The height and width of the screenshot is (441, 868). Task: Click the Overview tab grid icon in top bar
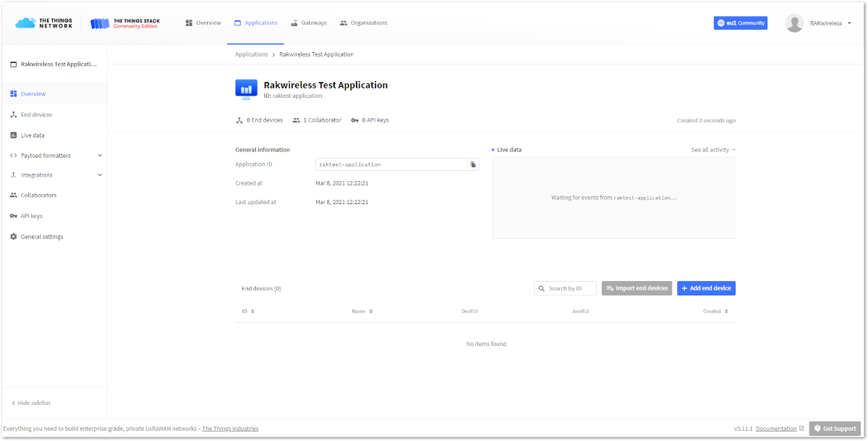pyautogui.click(x=189, y=23)
